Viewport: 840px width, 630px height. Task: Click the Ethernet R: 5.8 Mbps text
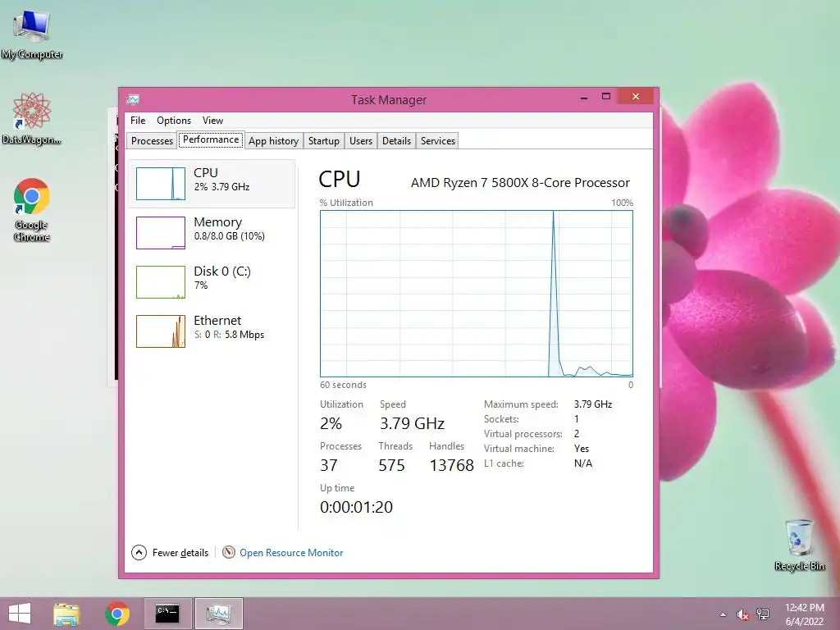point(239,335)
